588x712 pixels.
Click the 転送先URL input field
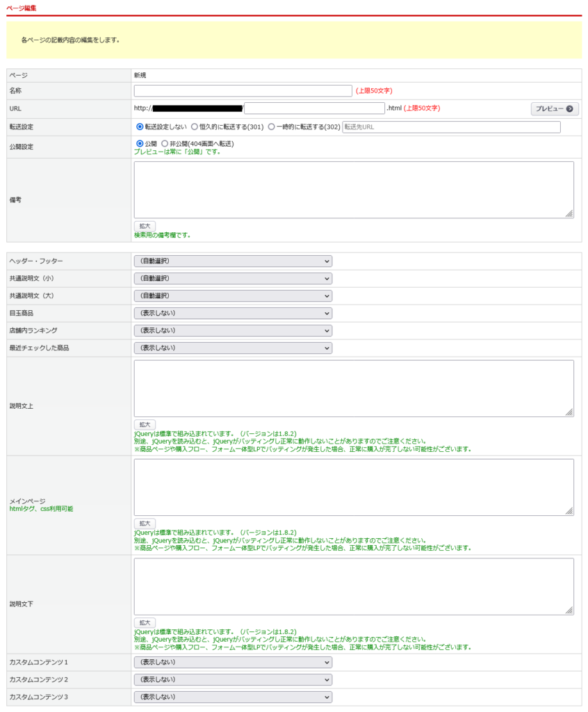[451, 127]
